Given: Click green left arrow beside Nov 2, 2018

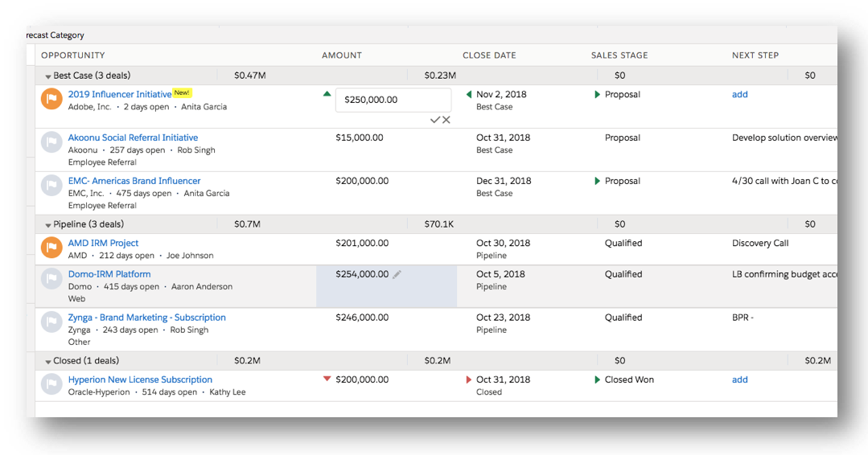Looking at the screenshot, I should click(469, 94).
